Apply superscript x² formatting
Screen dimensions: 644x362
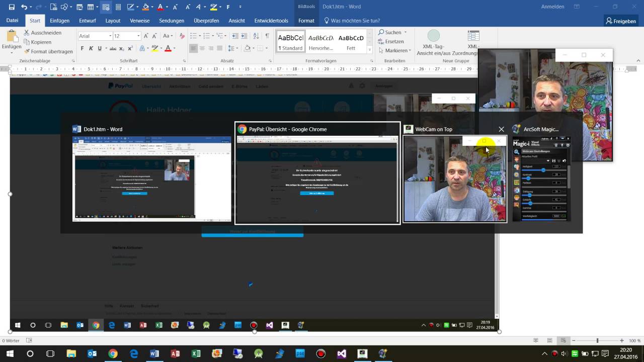(x=130, y=48)
